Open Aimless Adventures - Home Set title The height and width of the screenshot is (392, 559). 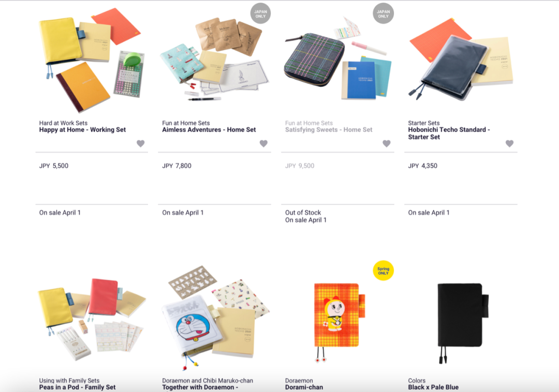209,130
